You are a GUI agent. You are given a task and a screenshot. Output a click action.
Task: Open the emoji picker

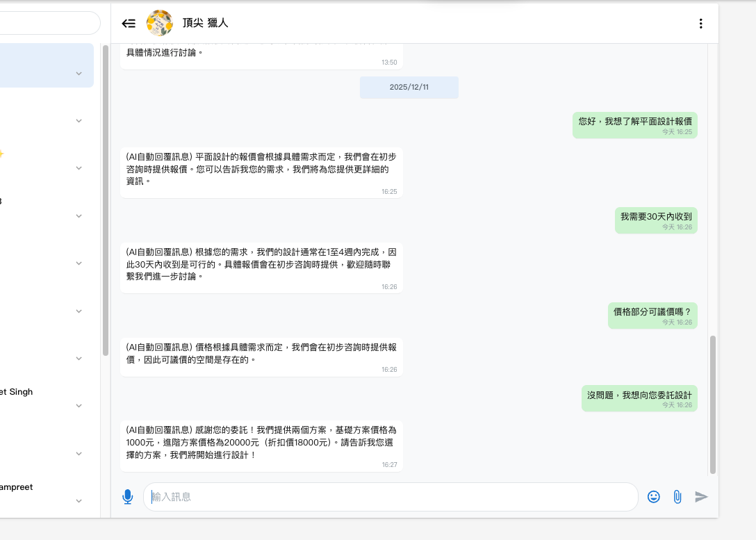pos(653,497)
